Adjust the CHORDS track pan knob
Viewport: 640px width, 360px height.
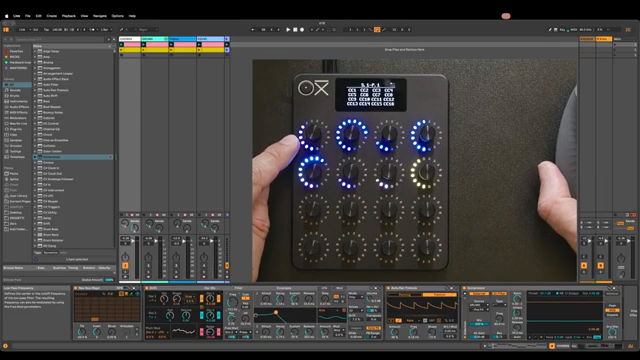click(125, 257)
